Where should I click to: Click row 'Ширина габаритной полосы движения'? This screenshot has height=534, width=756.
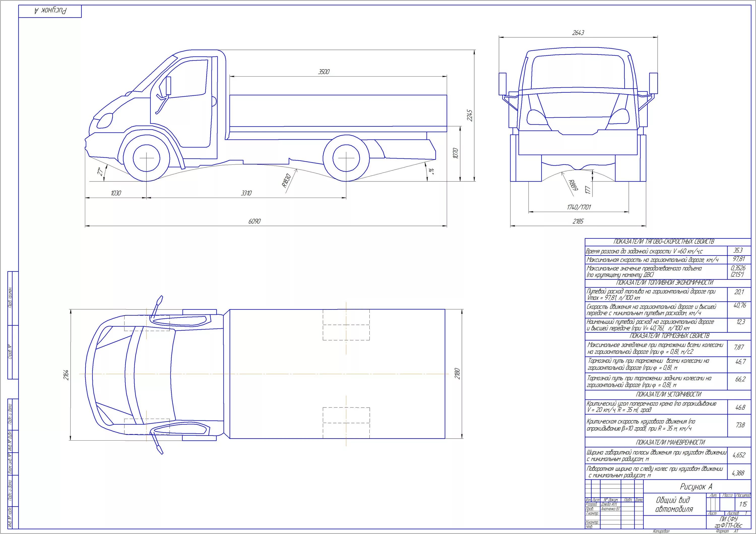coord(656,456)
